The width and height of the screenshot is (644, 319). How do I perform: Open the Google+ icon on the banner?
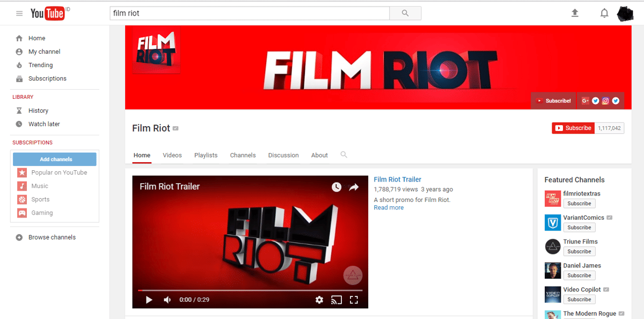point(585,100)
